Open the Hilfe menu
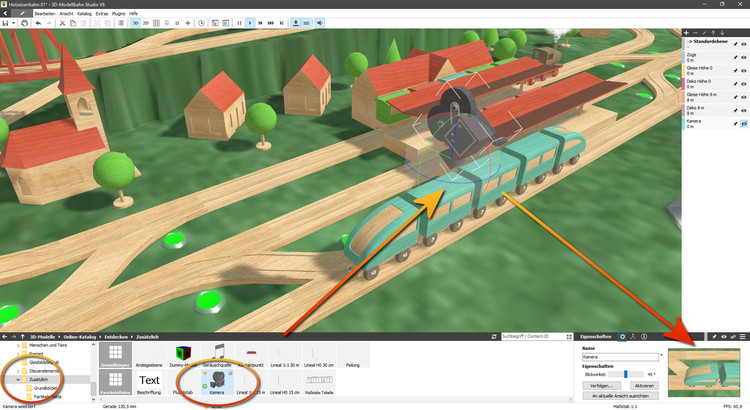Screen dimensions: 750x410 click(x=133, y=14)
